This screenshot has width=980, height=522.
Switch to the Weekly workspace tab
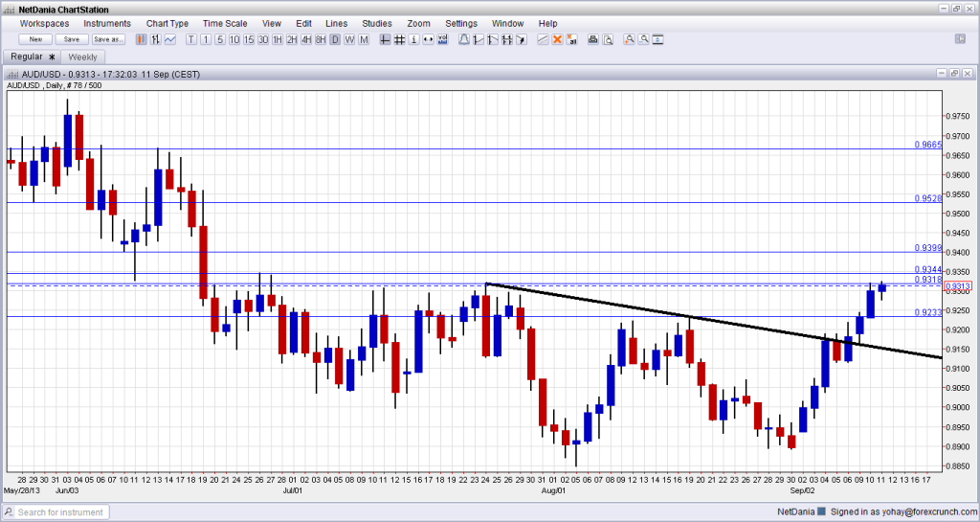point(82,57)
